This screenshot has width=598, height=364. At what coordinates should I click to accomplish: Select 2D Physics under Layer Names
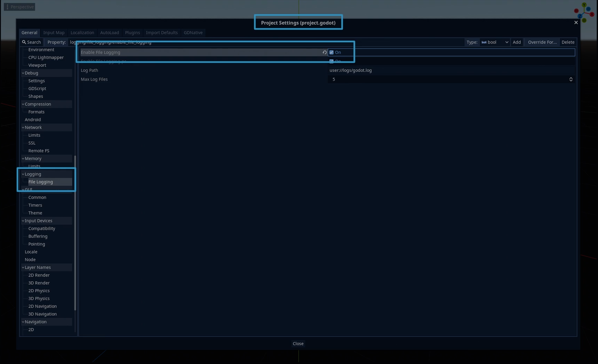click(x=39, y=291)
